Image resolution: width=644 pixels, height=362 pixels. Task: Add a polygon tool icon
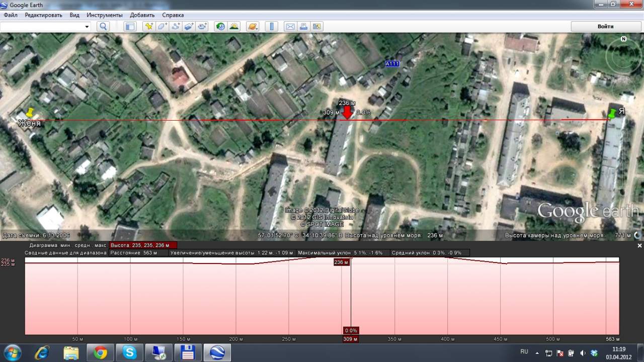click(162, 27)
